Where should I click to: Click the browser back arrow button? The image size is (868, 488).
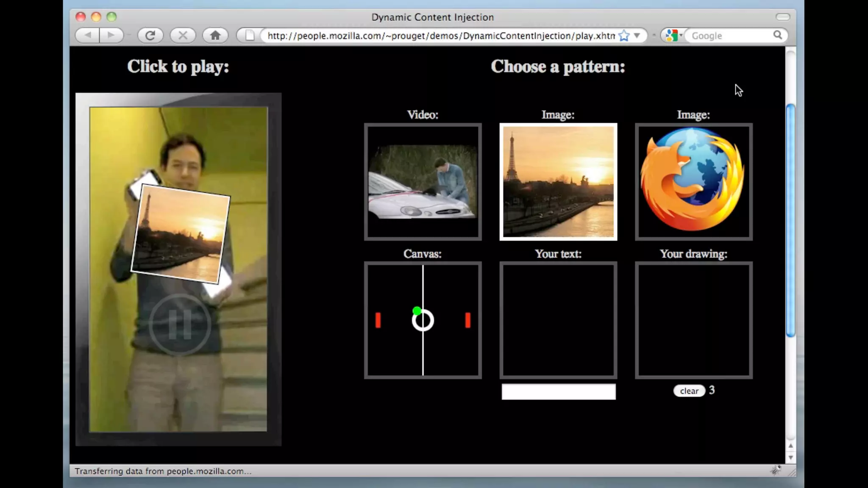[x=88, y=35]
